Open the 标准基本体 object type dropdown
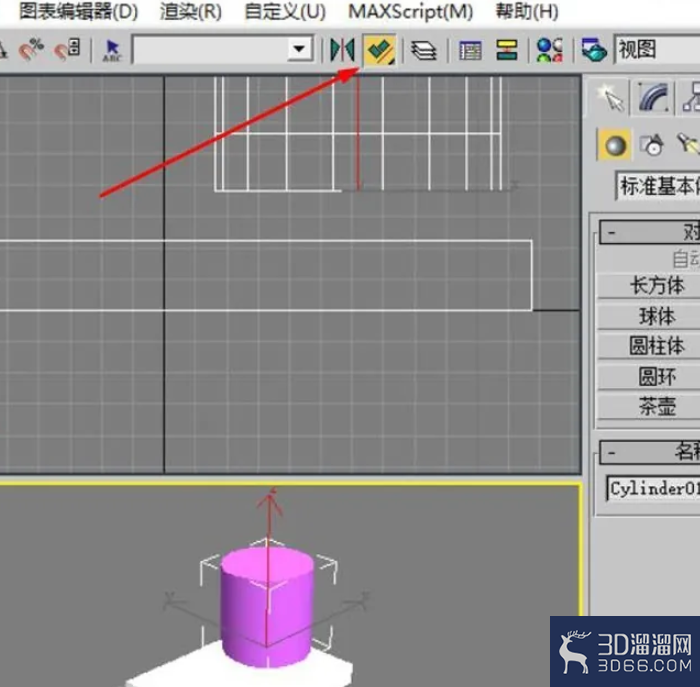Screen dimensions: 700x687 point(658,186)
